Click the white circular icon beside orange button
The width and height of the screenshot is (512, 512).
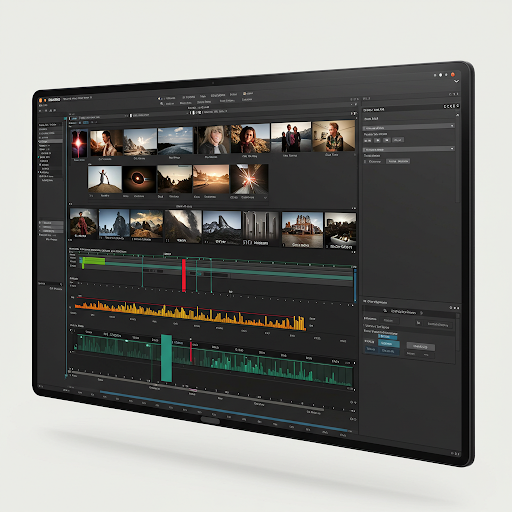click(440, 75)
